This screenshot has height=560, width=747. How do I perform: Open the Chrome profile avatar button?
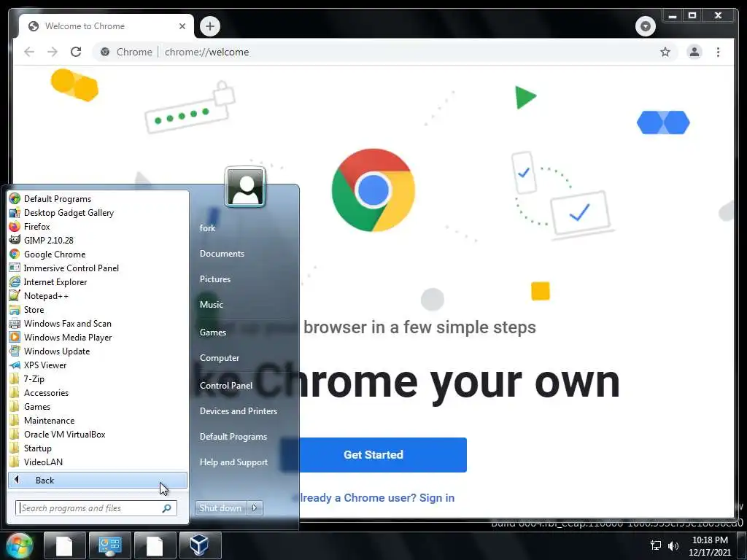tap(694, 52)
